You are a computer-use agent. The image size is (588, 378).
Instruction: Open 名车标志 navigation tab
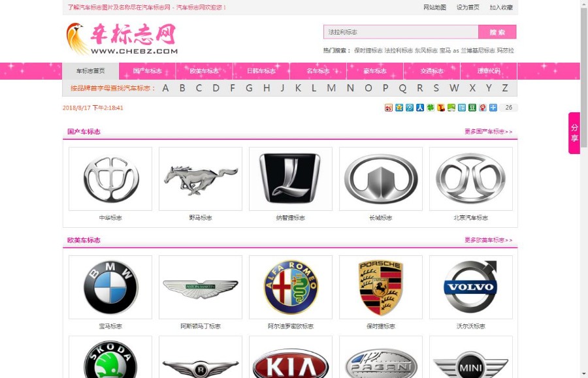click(x=318, y=71)
